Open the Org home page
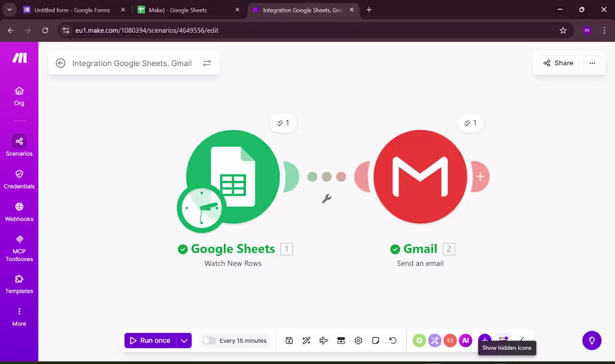Viewport: 615px width, 364px height. pos(19,96)
